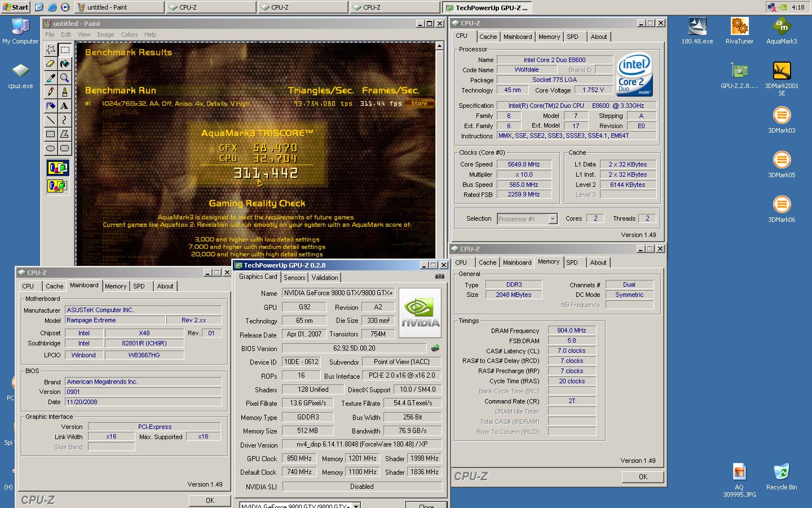The image size is (812, 508).
Task: Open Paint's Help menu
Action: click(x=150, y=34)
